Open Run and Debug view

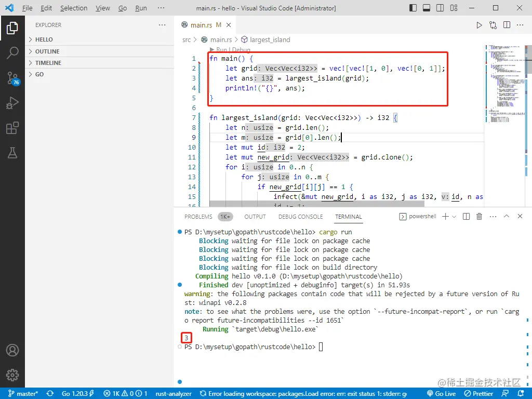point(12,103)
